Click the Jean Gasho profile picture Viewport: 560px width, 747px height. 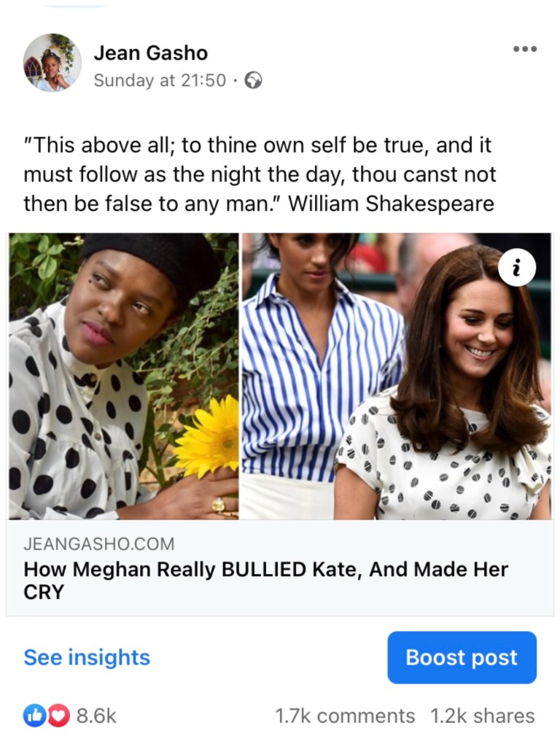(52, 63)
